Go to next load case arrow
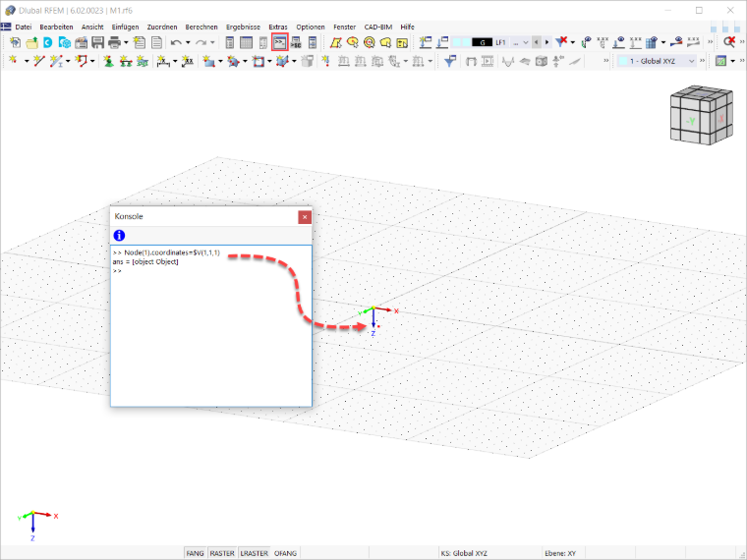747x560 pixels. [546, 42]
